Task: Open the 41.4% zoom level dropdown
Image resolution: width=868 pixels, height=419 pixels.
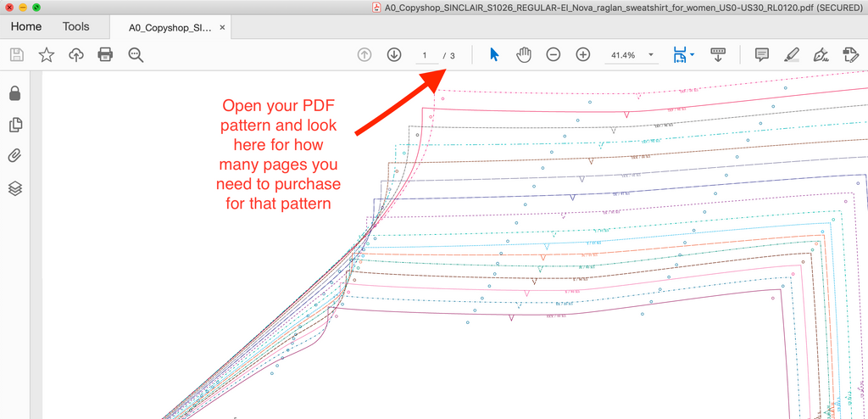Action: point(632,55)
